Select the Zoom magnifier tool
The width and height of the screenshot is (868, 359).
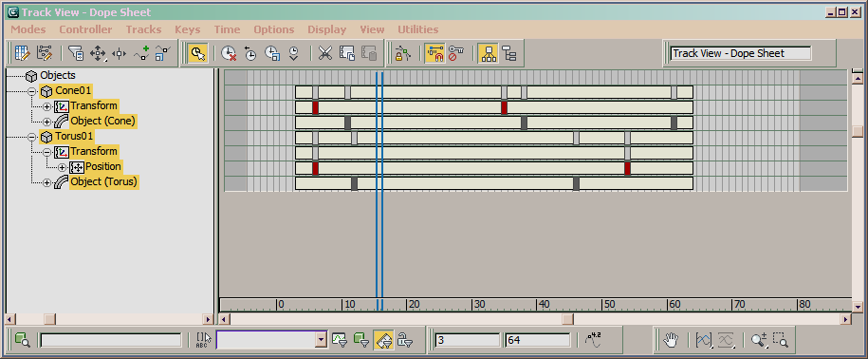click(758, 340)
